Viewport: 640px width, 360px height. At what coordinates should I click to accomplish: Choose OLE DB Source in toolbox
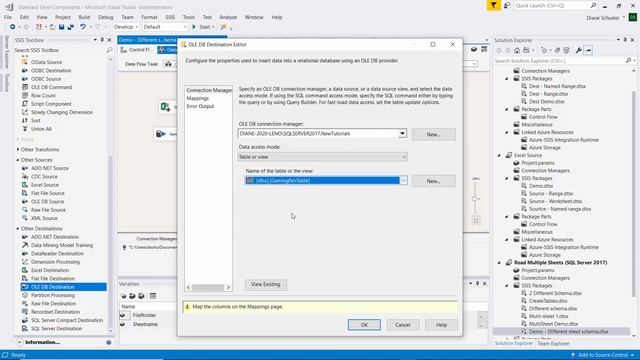click(47, 202)
